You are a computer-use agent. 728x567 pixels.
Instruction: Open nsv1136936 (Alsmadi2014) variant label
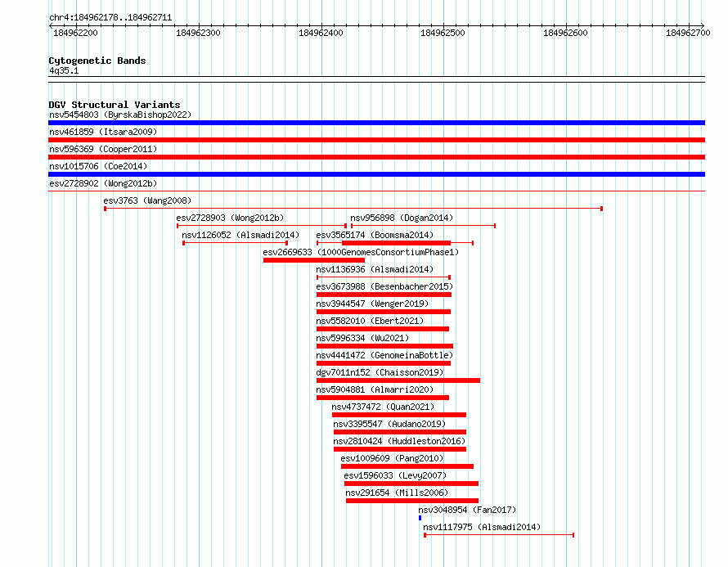coord(375,269)
